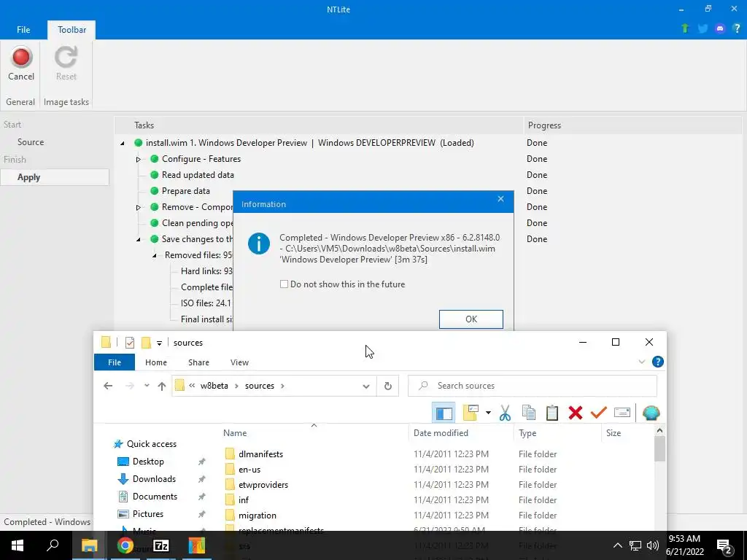Click the NTLite help question mark icon
This screenshot has height=560, width=747.
737,28
